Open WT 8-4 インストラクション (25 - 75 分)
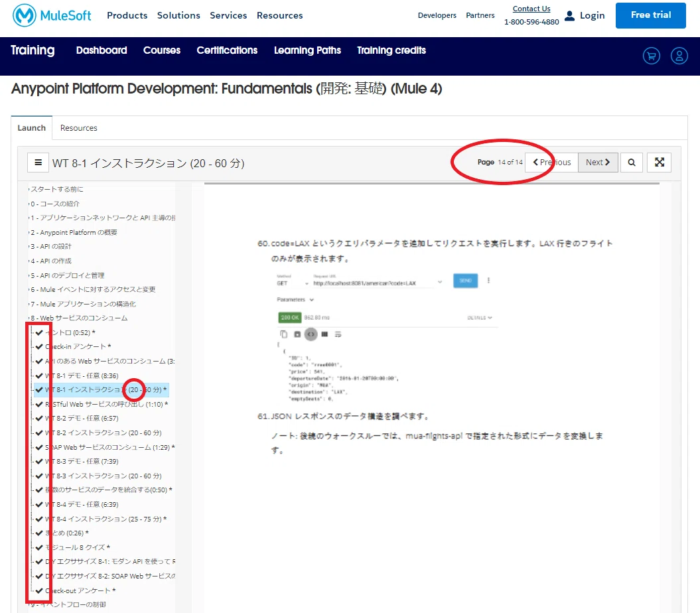Screen dimensions: 700x613 105,519
